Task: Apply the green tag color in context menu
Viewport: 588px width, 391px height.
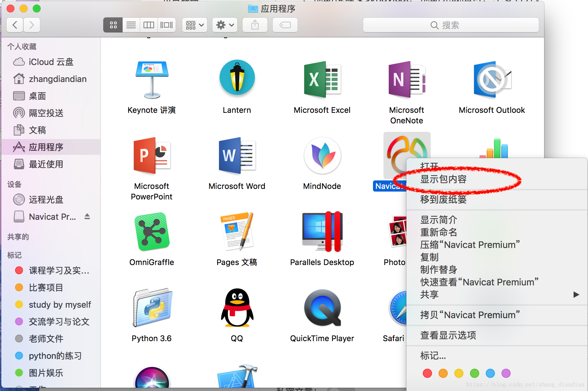Action: (x=475, y=373)
